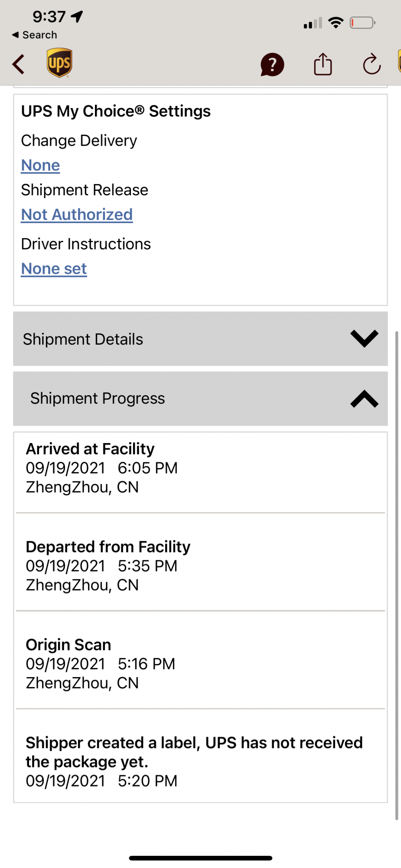Open 'None set' driver instructions link
The image size is (401, 868).
(x=54, y=269)
